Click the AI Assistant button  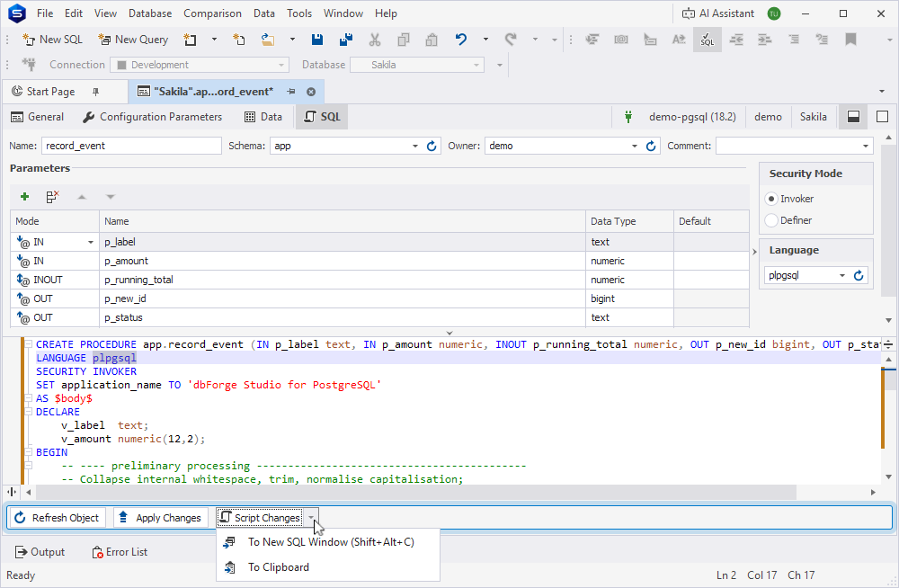[718, 13]
